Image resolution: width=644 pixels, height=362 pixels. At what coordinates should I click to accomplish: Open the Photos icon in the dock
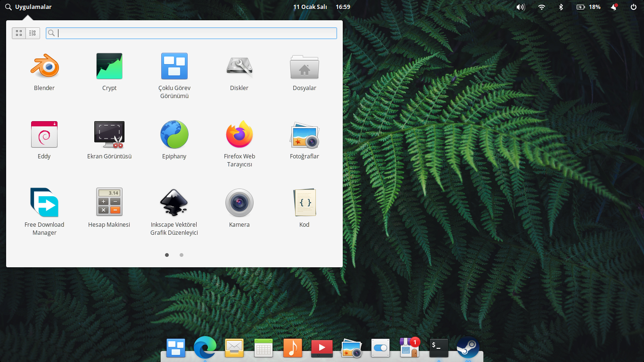coord(351,349)
